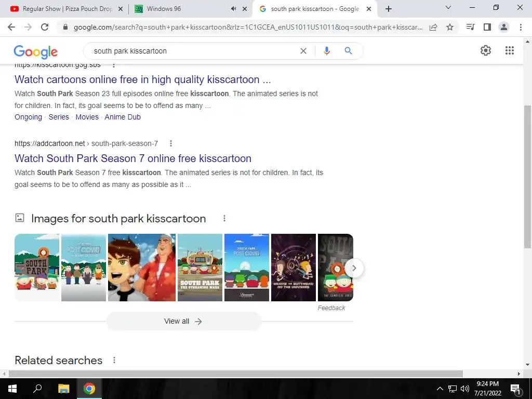
Task: Click the scroll-down arrow of the page scrollbar
Action: point(527,365)
